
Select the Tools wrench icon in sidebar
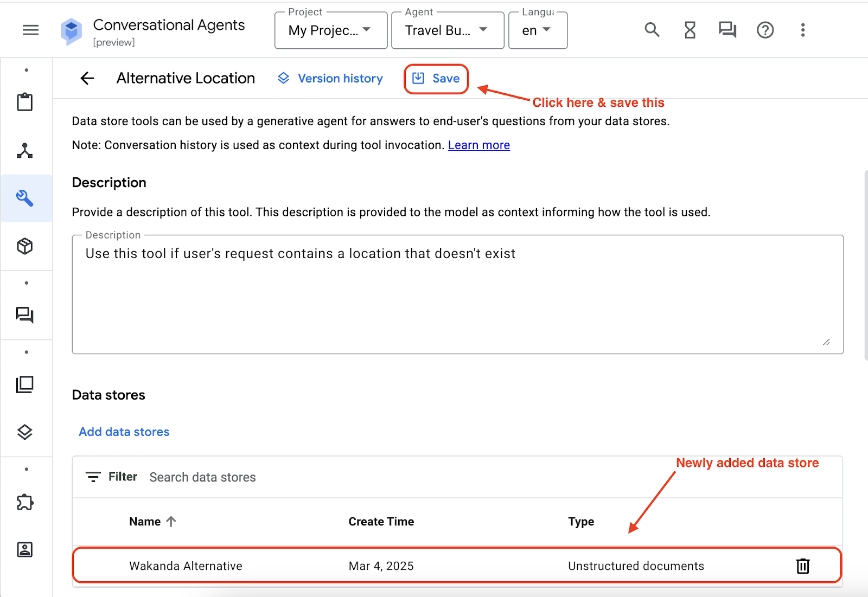pyautogui.click(x=25, y=198)
